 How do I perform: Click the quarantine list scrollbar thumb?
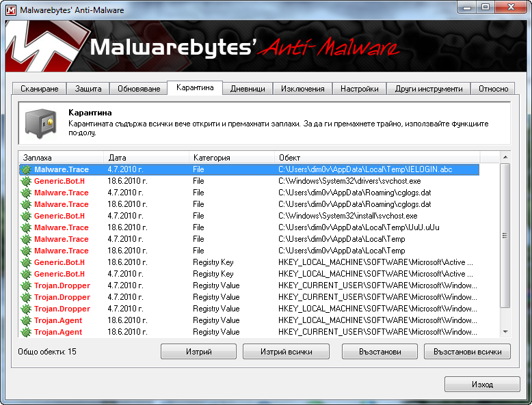tap(505, 236)
